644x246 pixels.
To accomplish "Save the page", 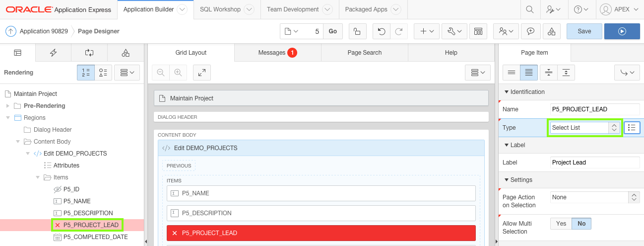I will coord(584,31).
